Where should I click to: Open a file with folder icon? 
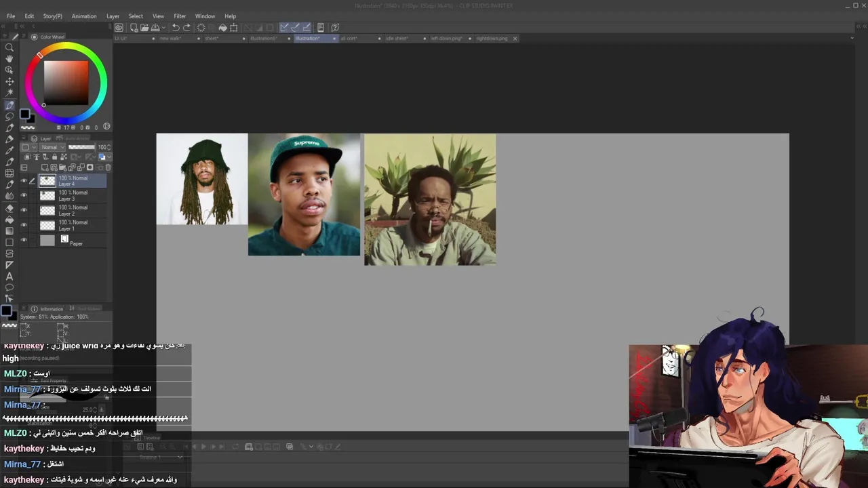click(144, 28)
